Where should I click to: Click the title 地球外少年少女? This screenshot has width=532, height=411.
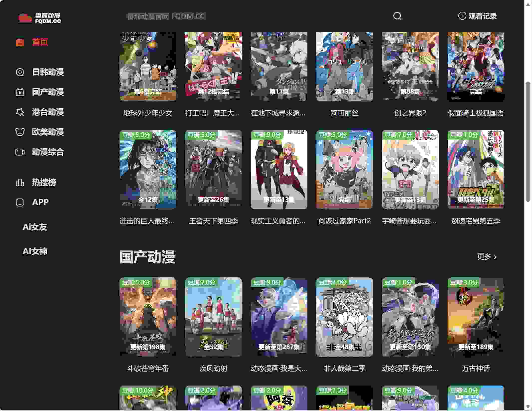coord(148,113)
